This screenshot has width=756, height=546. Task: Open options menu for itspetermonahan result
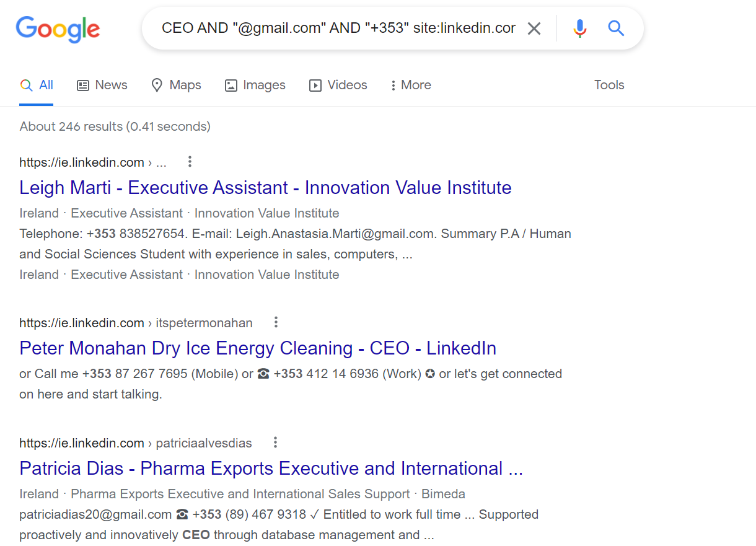click(x=276, y=322)
